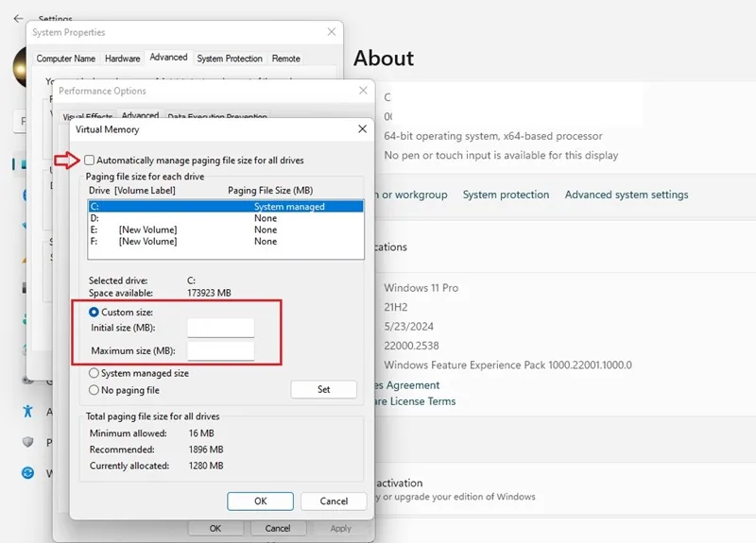This screenshot has height=543, width=756.
Task: Close the System Properties window
Action: click(x=332, y=32)
